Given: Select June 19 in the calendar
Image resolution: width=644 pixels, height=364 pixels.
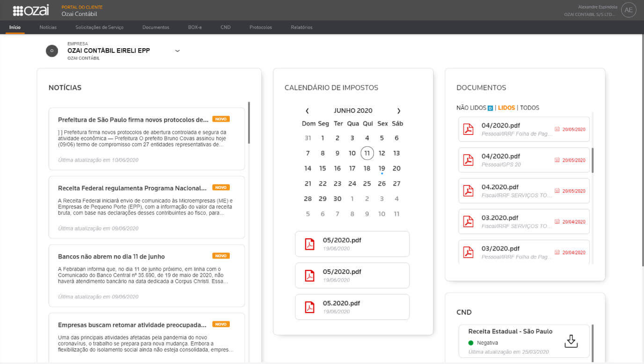Looking at the screenshot, I should (x=382, y=168).
